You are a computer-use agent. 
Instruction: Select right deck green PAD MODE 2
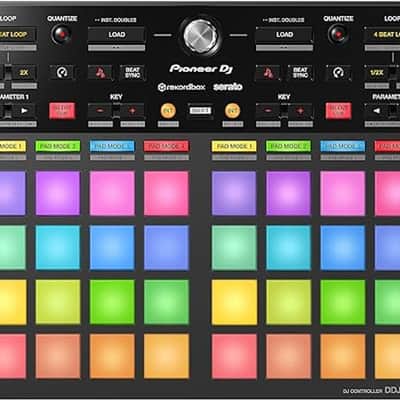click(x=288, y=146)
